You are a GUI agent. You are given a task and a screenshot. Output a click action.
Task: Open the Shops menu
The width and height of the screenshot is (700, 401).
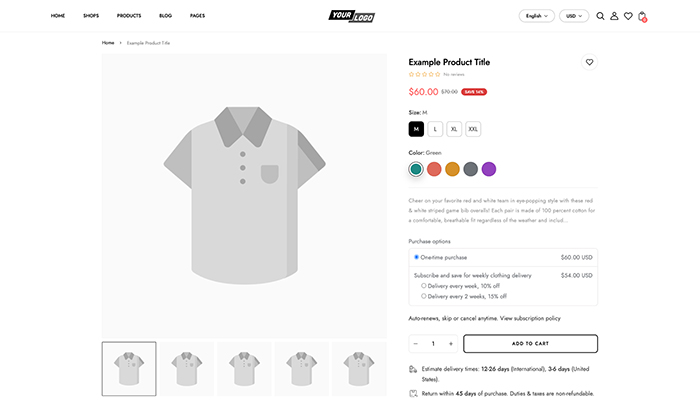91,16
